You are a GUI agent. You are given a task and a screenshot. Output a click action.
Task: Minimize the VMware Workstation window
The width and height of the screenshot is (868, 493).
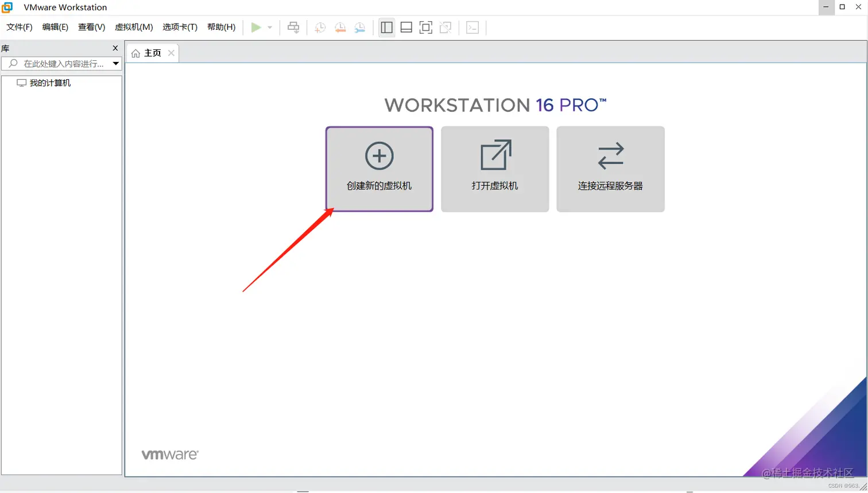pos(826,7)
